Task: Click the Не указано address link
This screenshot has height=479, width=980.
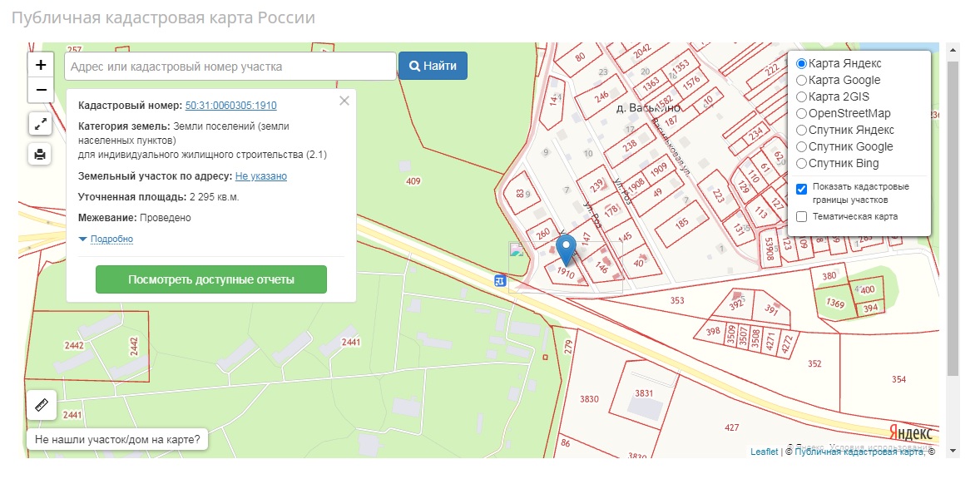Action: (x=260, y=176)
